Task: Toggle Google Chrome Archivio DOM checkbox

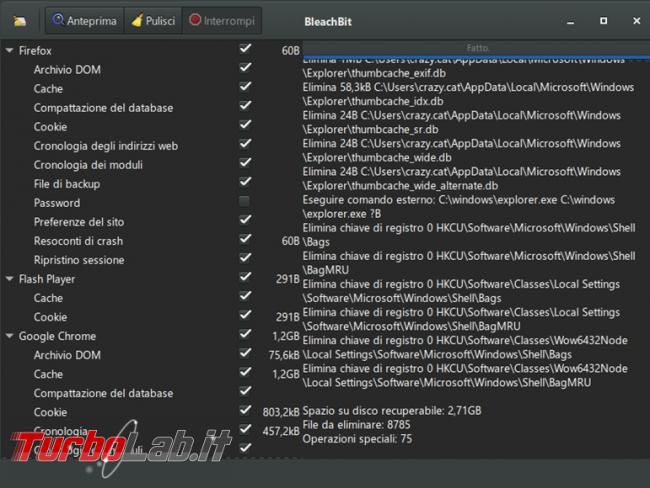Action: [x=245, y=353]
